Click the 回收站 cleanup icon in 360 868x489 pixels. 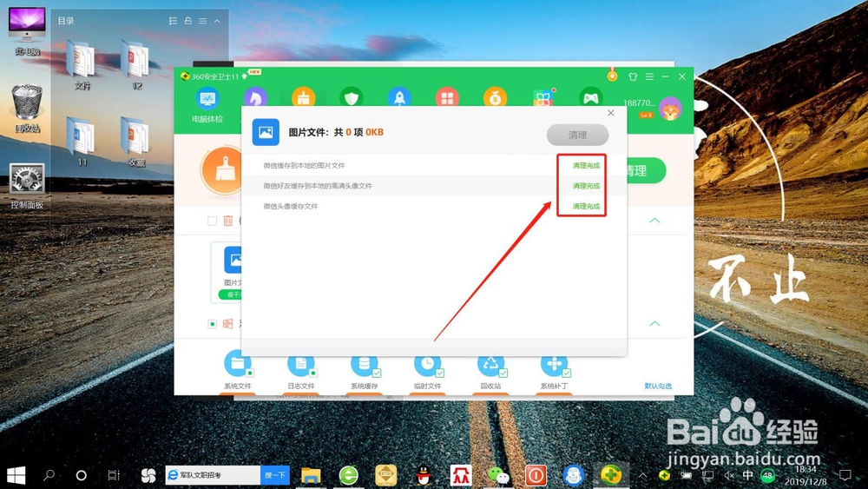point(490,364)
